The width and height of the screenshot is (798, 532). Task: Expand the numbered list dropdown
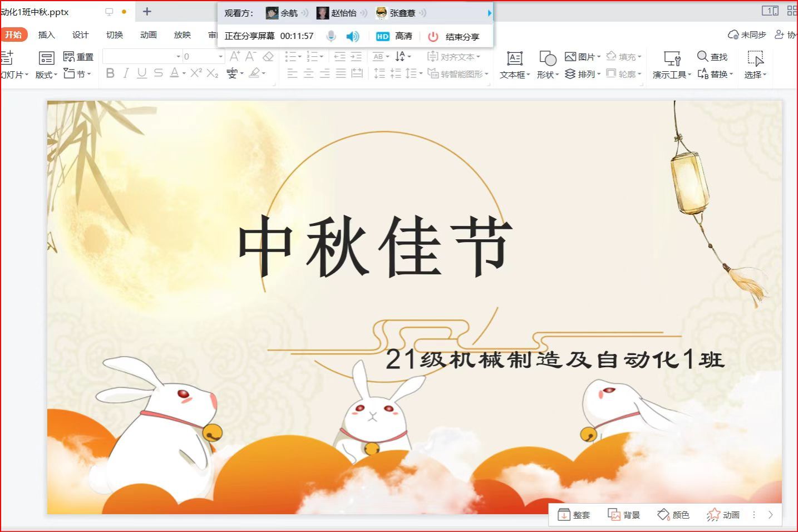coord(321,56)
